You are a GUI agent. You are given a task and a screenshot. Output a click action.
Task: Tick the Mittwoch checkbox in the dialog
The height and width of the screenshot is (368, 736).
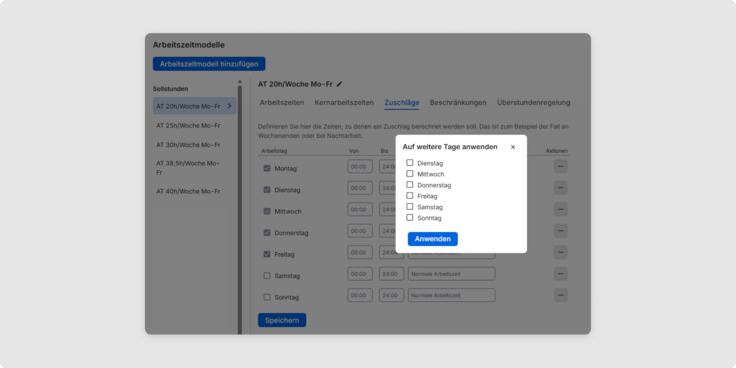point(410,174)
